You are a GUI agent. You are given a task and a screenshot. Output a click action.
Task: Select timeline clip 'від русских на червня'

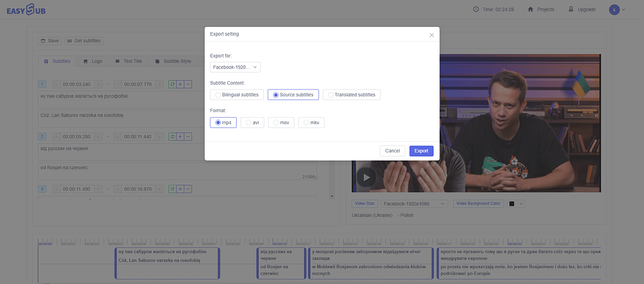click(281, 263)
